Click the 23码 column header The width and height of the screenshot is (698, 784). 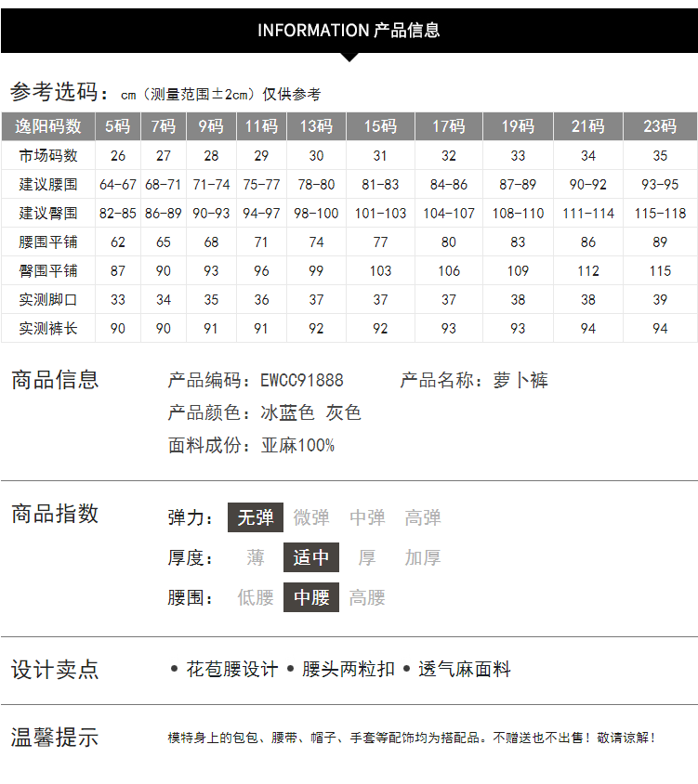click(660, 126)
